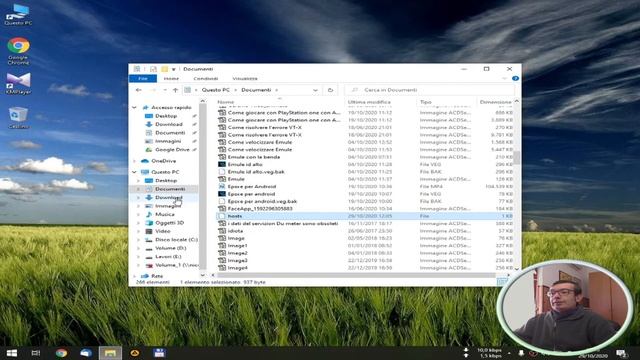Select Volume (D:) drive

[170, 248]
